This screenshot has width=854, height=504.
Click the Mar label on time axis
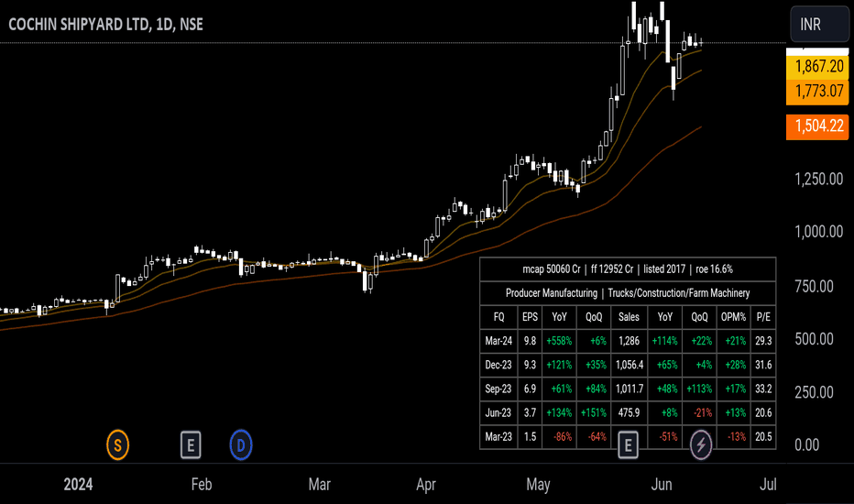319,485
